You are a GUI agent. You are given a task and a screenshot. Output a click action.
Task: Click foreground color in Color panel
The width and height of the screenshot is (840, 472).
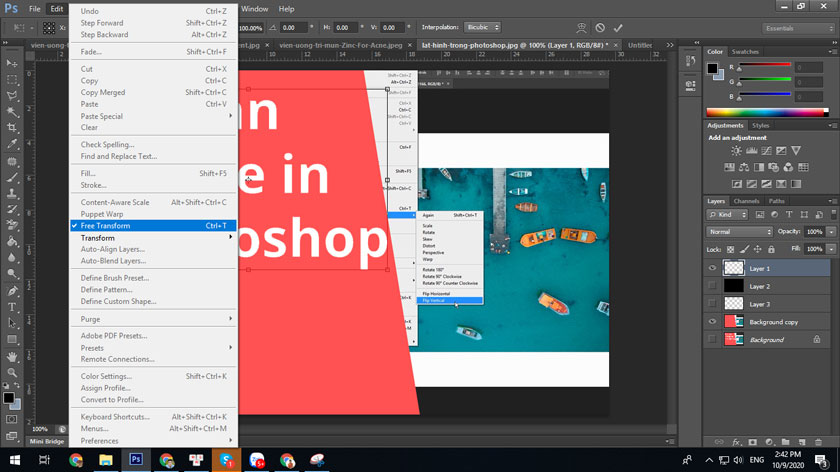point(712,69)
